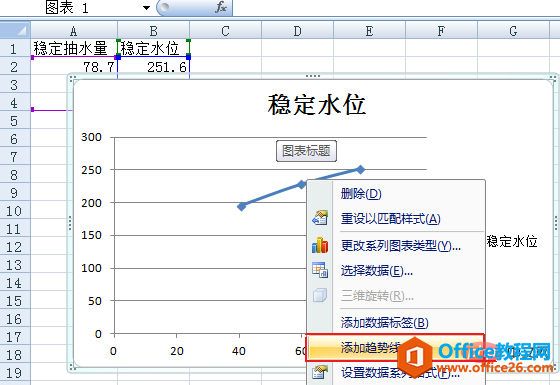Viewport: 560px width, 385px height.
Task: Select column A header
Action: (x=74, y=31)
